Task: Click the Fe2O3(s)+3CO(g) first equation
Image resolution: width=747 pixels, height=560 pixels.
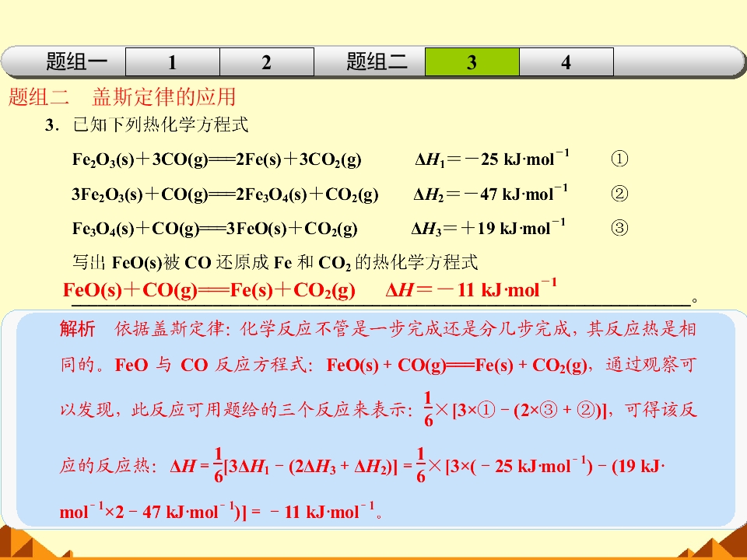Action: 217,159
